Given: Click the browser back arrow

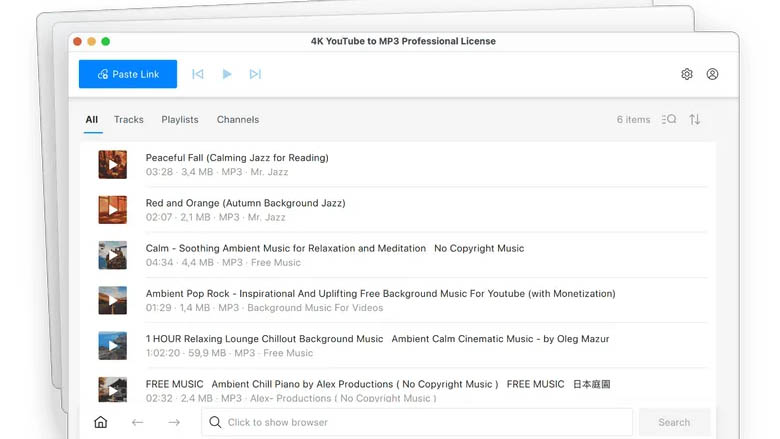Looking at the screenshot, I should coord(138,422).
